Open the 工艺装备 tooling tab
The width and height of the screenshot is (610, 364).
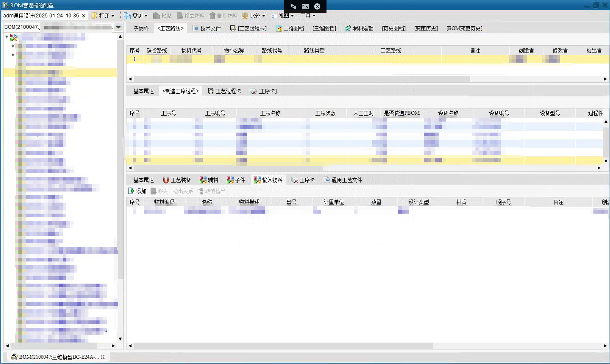(177, 180)
